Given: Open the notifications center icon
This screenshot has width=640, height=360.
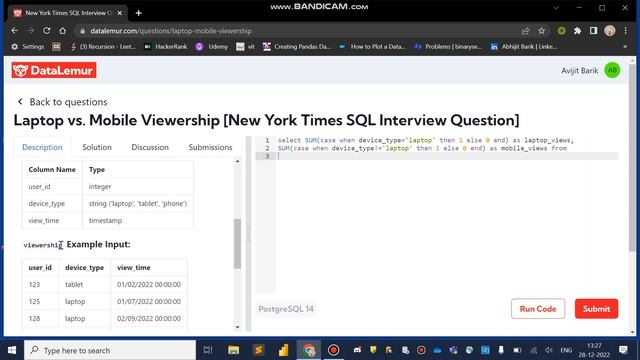Looking at the screenshot, I should [x=623, y=350].
